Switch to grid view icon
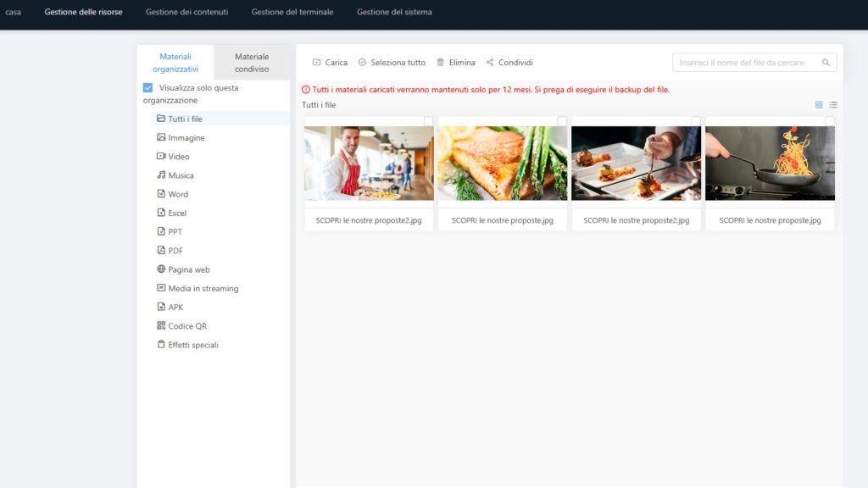 point(819,105)
